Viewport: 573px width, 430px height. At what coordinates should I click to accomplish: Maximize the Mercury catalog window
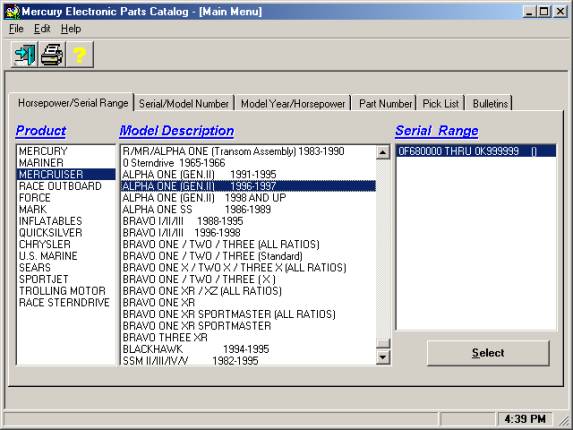coord(544,12)
